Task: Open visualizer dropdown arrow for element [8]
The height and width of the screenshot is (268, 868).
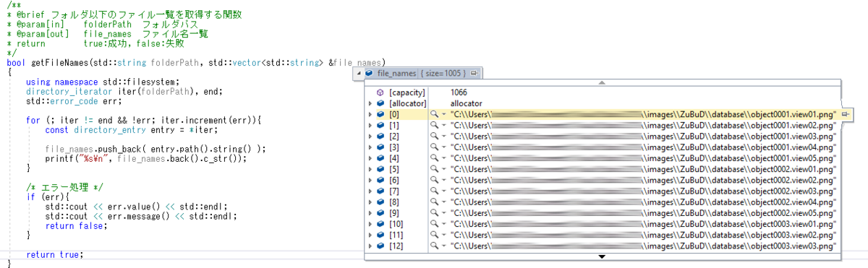Action: click(x=443, y=202)
